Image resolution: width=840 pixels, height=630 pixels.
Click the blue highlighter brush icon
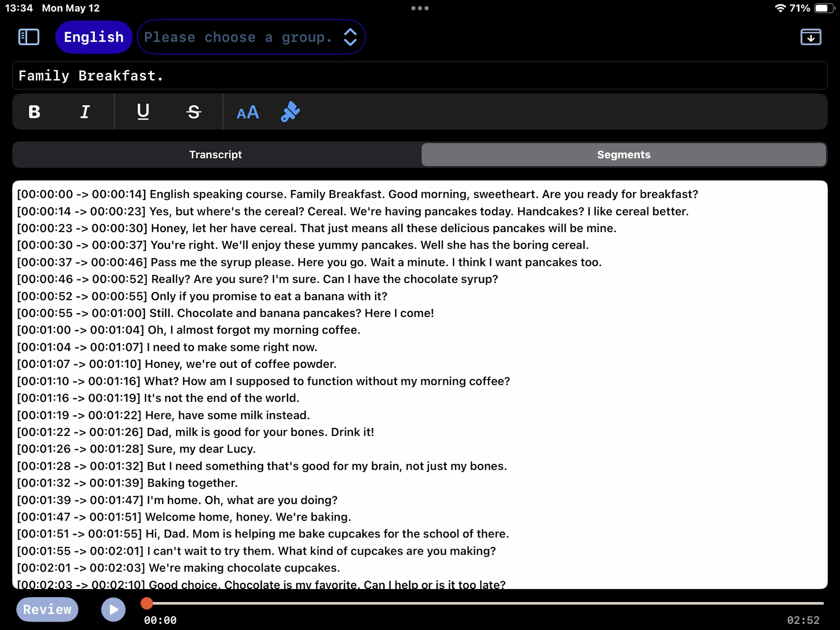tap(290, 112)
